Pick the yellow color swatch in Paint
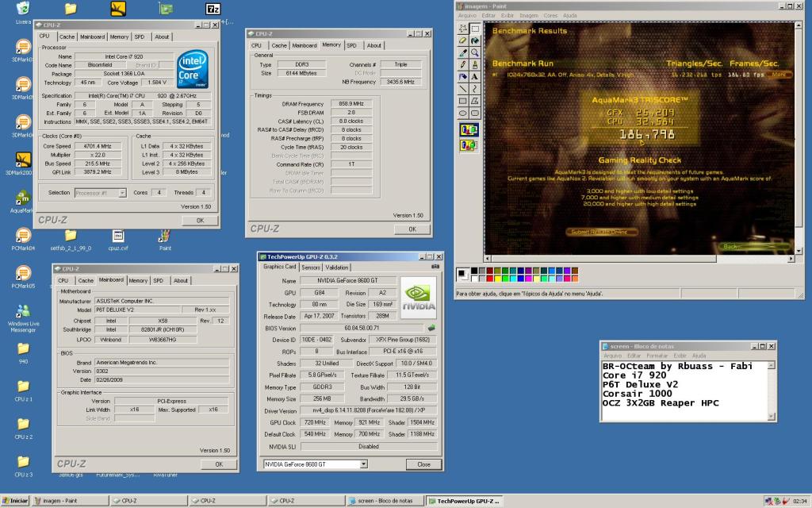This screenshot has height=508, width=812. 498,279
